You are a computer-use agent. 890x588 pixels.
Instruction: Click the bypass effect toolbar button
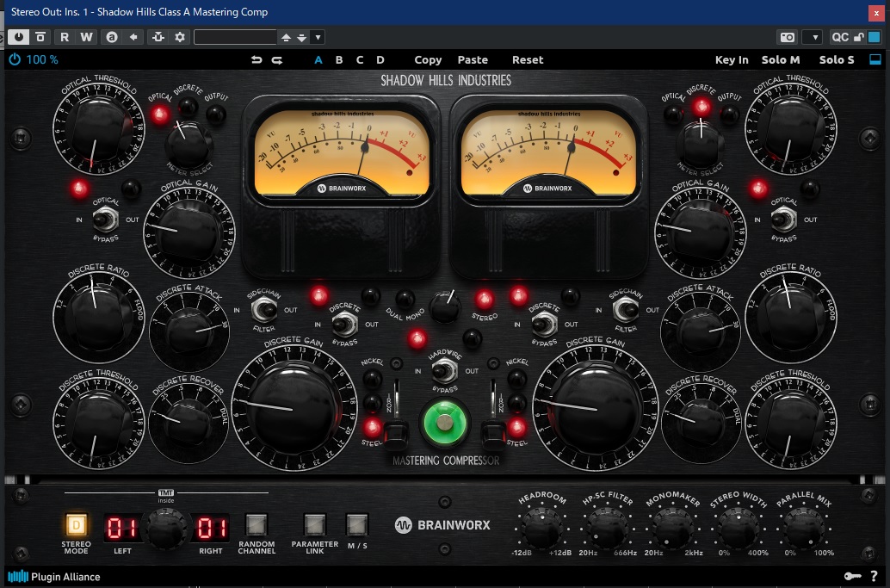click(40, 37)
